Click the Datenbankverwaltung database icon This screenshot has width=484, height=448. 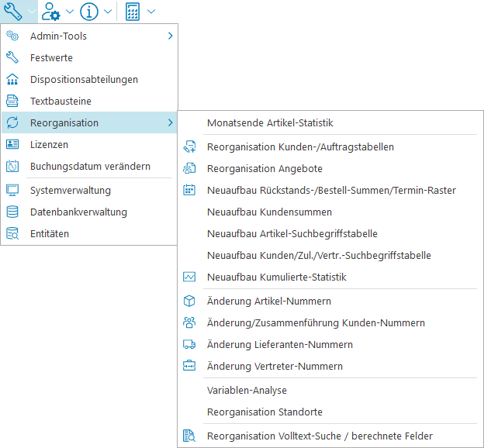click(x=12, y=212)
